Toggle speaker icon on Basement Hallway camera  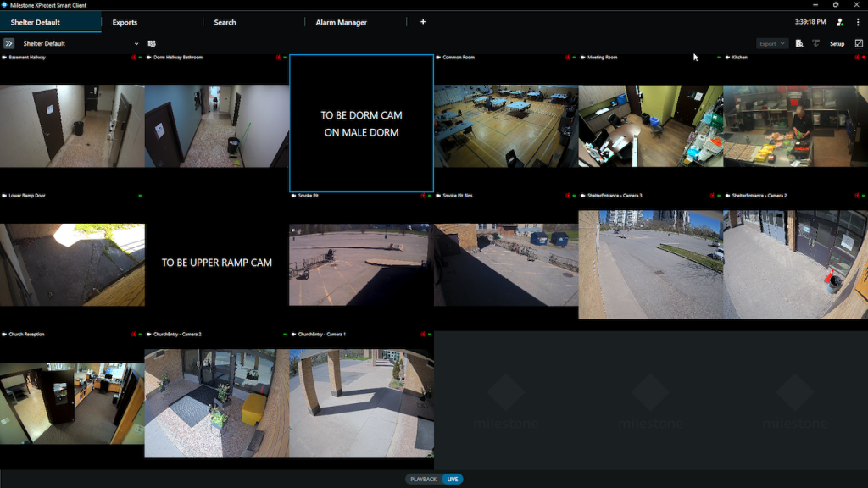pos(133,58)
